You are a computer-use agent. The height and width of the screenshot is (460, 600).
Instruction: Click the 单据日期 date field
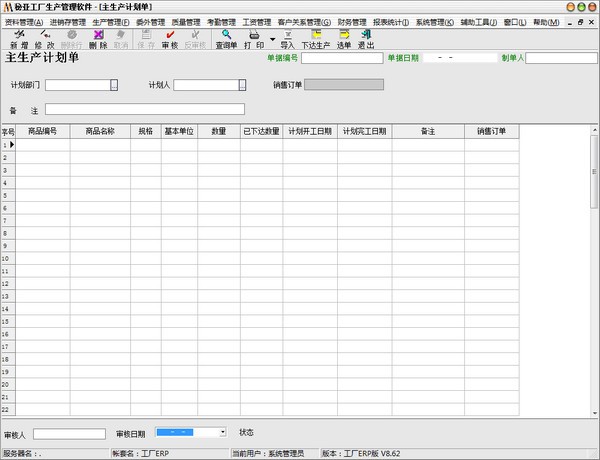[460, 58]
